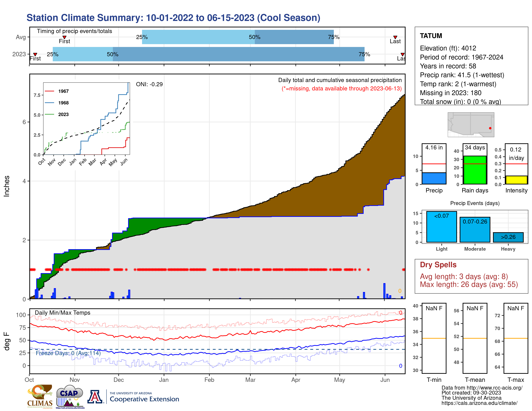The height and width of the screenshot is (411, 532).
Task: Click the inset cumulative precip chart
Action: click(x=86, y=119)
